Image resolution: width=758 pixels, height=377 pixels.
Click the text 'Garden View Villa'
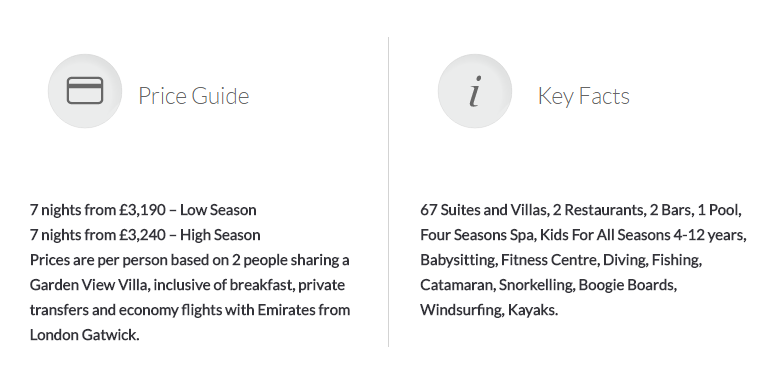coord(88,285)
